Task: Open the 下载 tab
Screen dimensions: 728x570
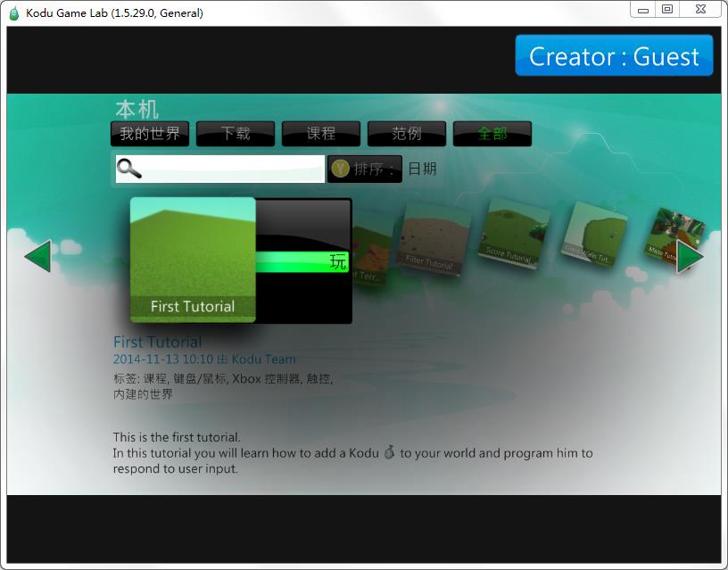Action: 235,133
